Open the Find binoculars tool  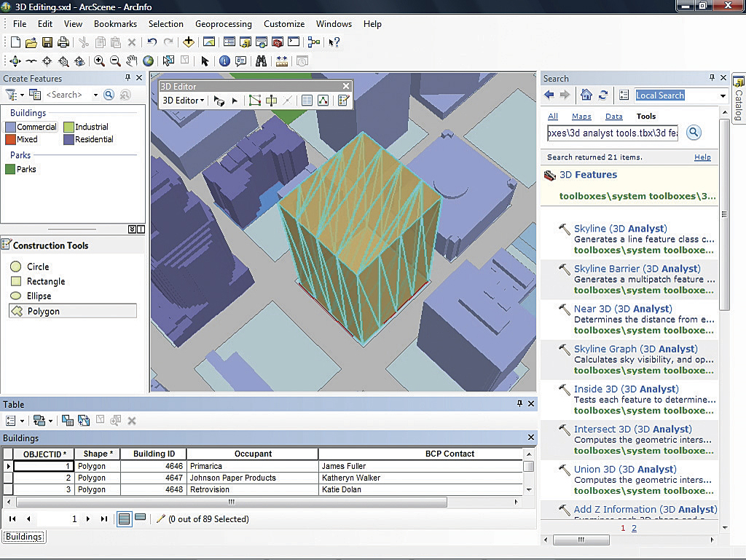point(261,62)
